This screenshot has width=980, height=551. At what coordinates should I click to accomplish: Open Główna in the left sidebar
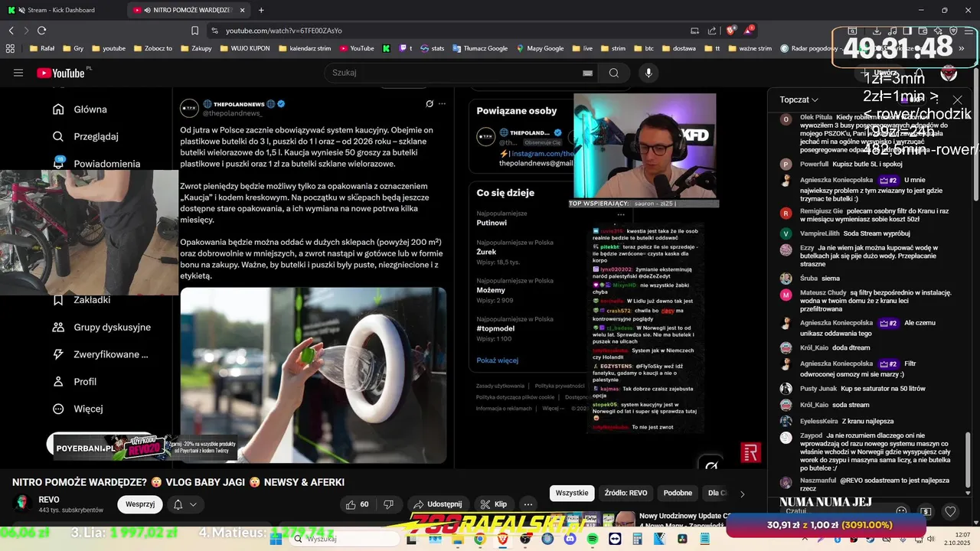80,109
